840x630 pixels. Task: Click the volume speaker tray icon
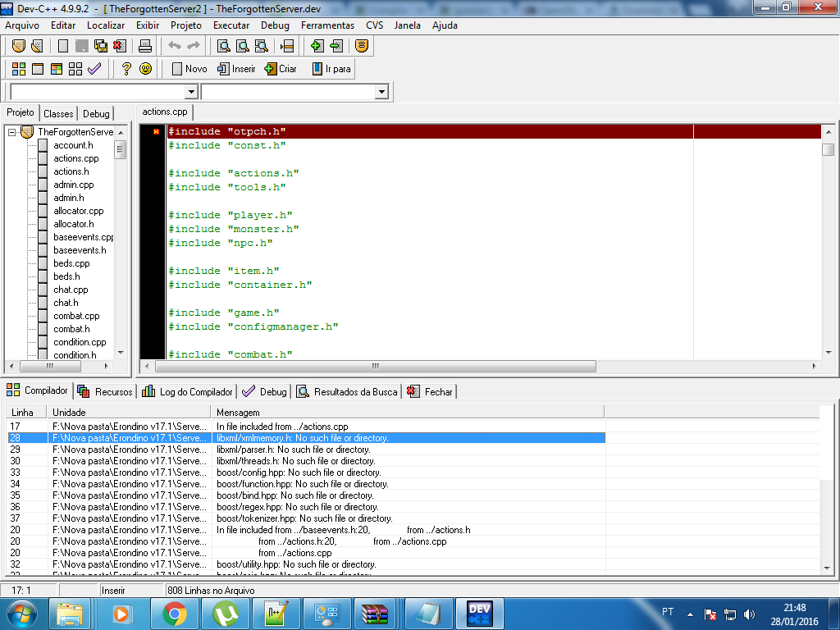tap(749, 614)
